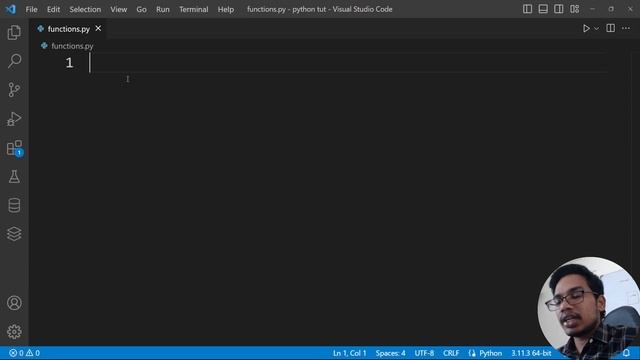
Task: Open Source Control view
Action: pyautogui.click(x=14, y=89)
